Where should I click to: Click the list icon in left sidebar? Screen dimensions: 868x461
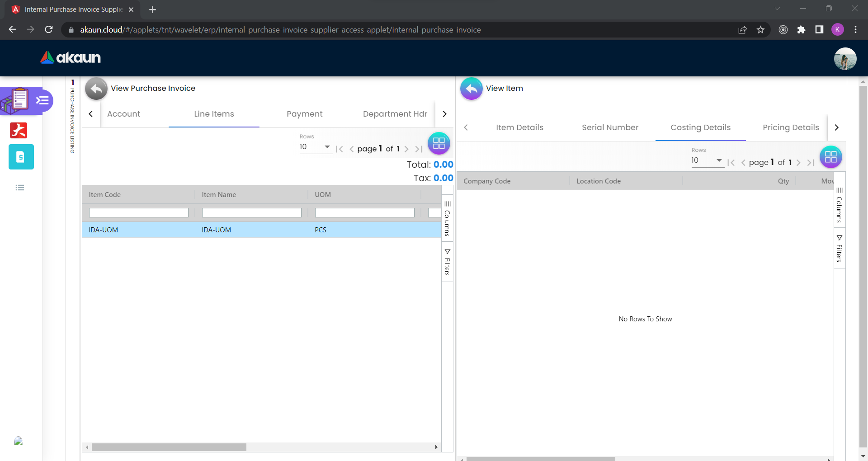20,188
